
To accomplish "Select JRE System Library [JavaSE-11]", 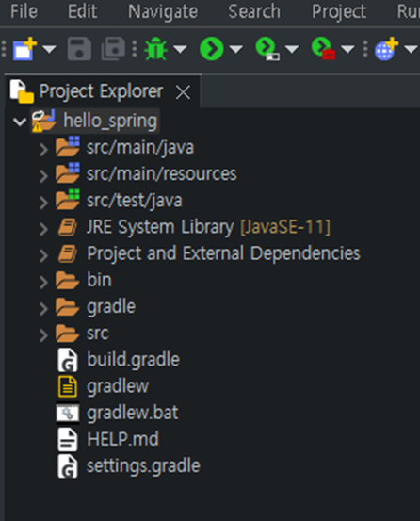I will click(208, 227).
